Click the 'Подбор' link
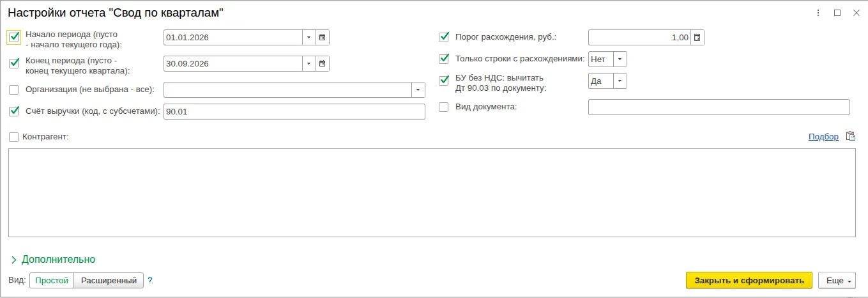868x298 pixels. point(823,136)
